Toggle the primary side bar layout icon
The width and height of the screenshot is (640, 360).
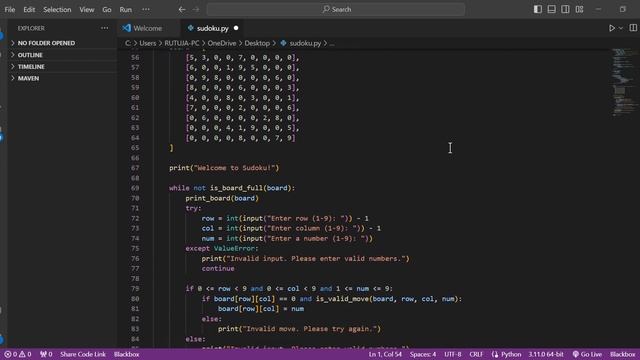(x=538, y=9)
